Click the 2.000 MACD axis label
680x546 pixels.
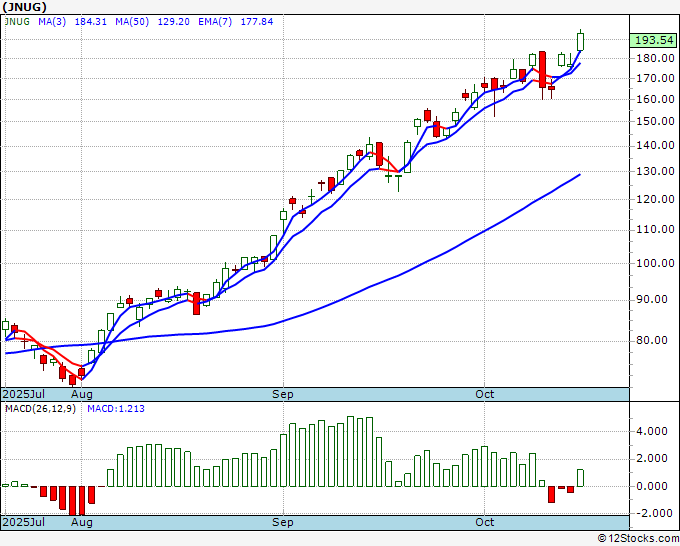click(652, 458)
